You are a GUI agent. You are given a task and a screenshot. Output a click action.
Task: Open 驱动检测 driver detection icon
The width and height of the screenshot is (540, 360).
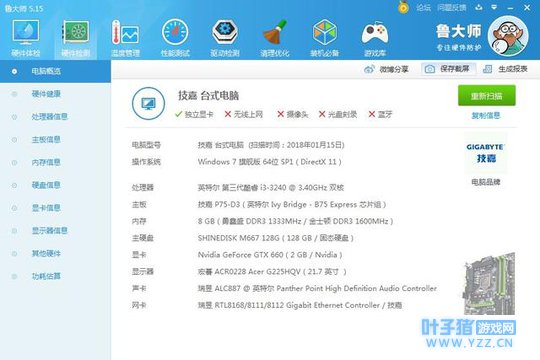pos(225,32)
